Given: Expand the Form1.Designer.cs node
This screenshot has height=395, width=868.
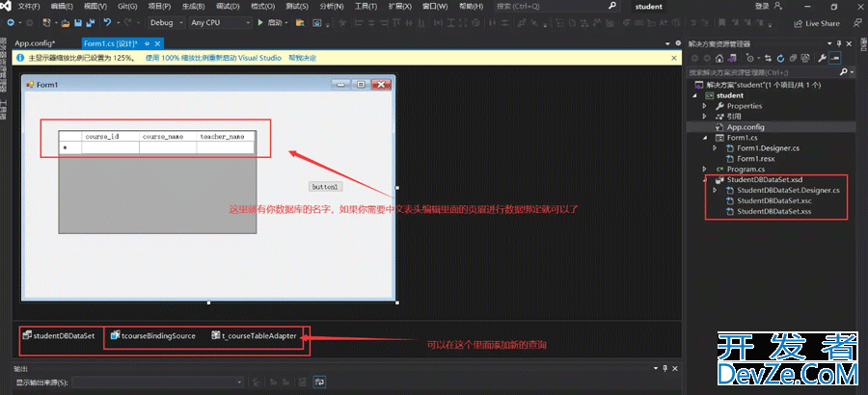Looking at the screenshot, I should click(x=715, y=147).
